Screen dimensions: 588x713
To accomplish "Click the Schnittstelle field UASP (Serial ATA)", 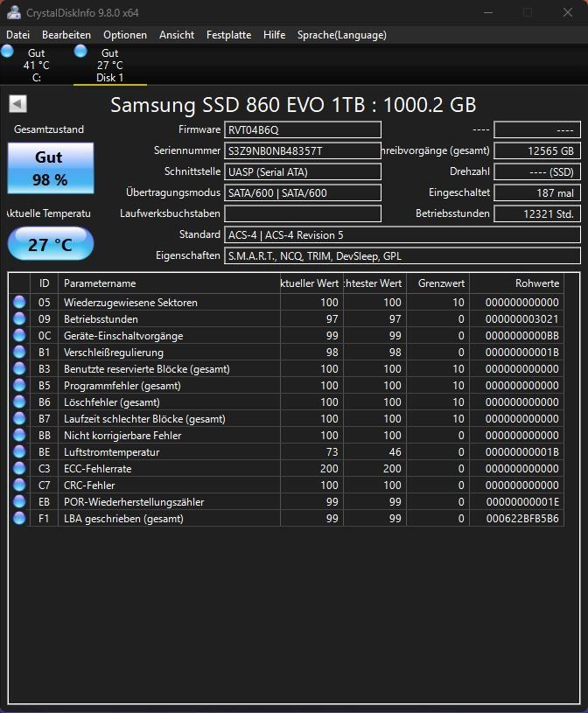I will pyautogui.click(x=303, y=171).
